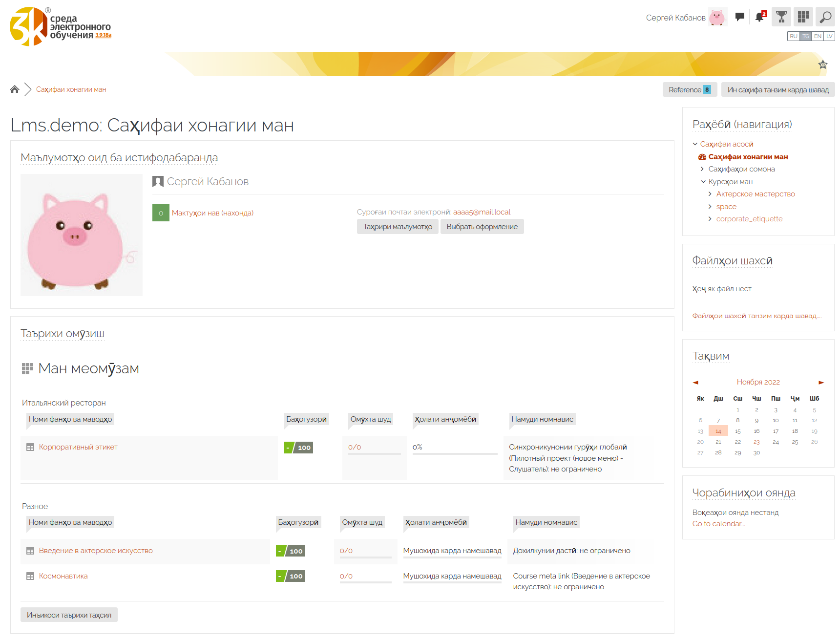Image resolution: width=840 pixels, height=643 pixels.
Task: Open the Reference menu button
Action: [690, 90]
